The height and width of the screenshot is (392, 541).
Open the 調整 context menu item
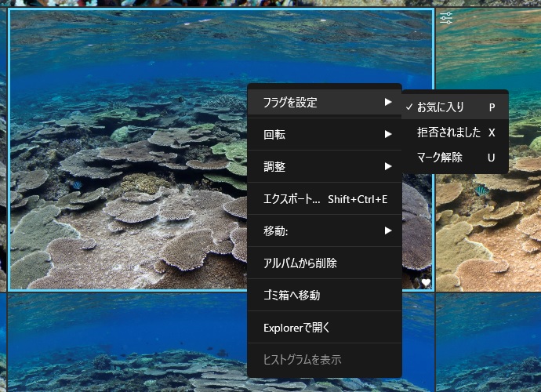[x=325, y=166]
